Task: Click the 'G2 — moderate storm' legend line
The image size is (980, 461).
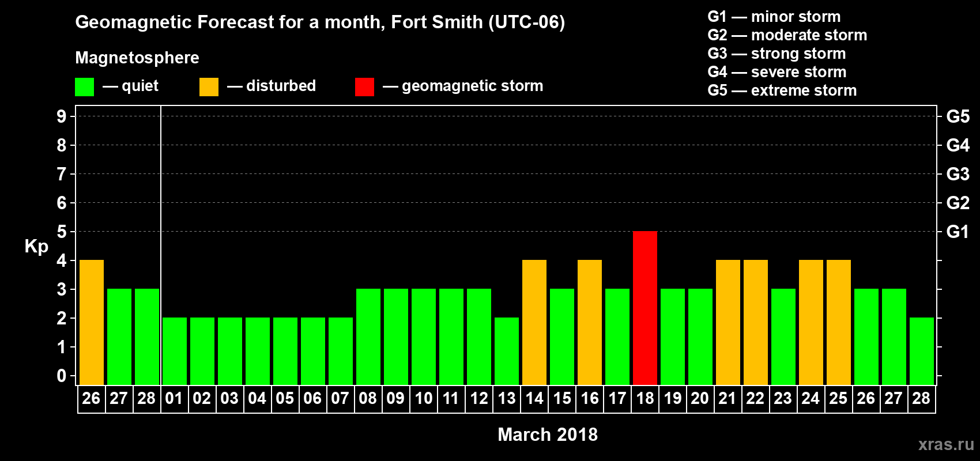Action: 787,35
